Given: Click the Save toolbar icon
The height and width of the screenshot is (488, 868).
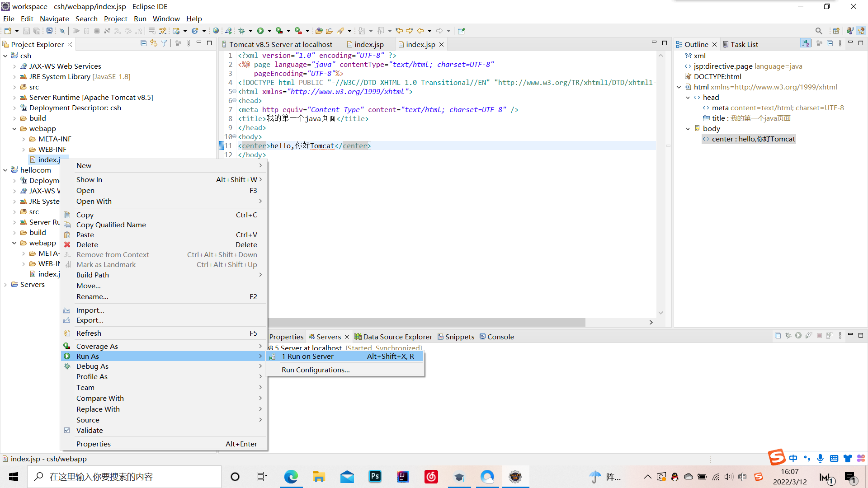Looking at the screenshot, I should pos(26,31).
